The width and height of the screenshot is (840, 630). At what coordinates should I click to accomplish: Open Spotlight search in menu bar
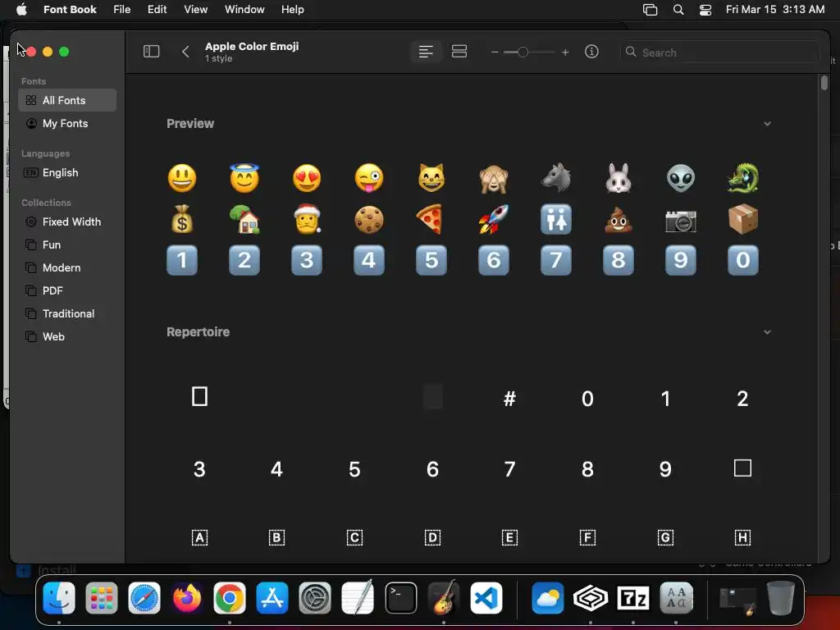(x=678, y=9)
